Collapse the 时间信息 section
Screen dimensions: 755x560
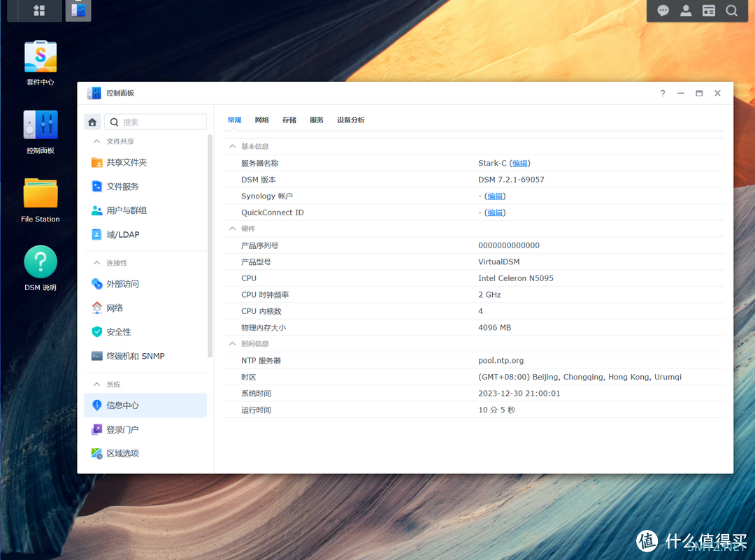tap(233, 344)
